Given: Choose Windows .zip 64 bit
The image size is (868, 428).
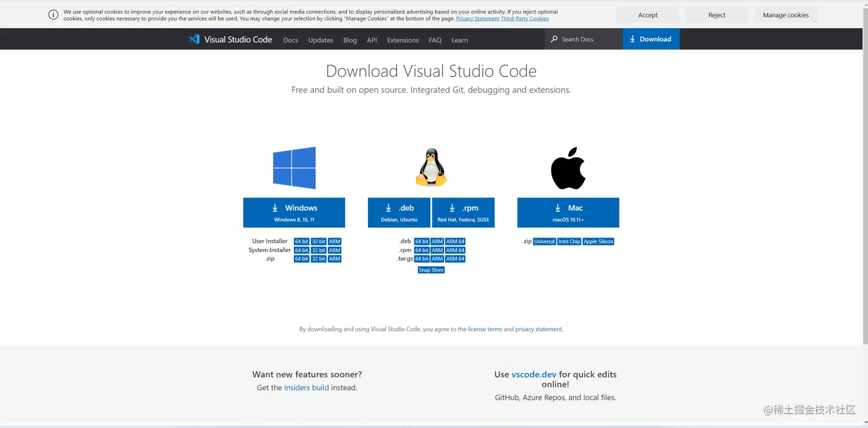Looking at the screenshot, I should click(x=301, y=259).
